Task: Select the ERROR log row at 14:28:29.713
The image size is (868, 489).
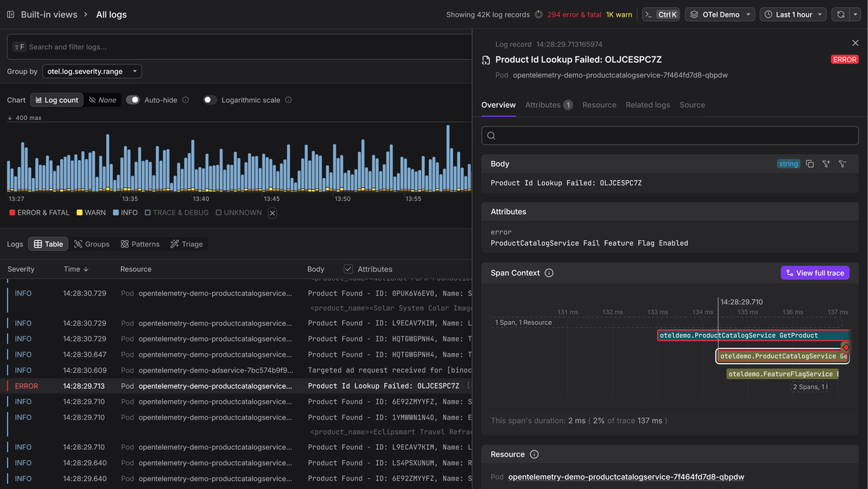Action: coord(236,386)
